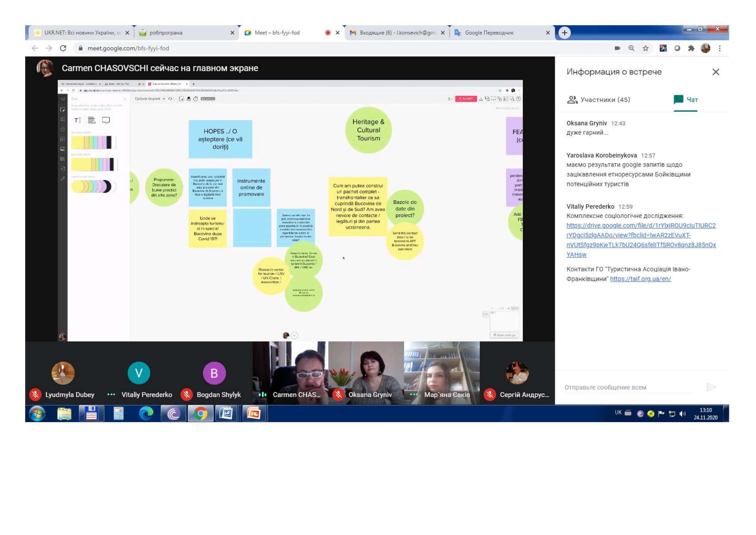This screenshot has width=756, height=535.
Task: Open Chrome three-dot menu
Action: 720,49
